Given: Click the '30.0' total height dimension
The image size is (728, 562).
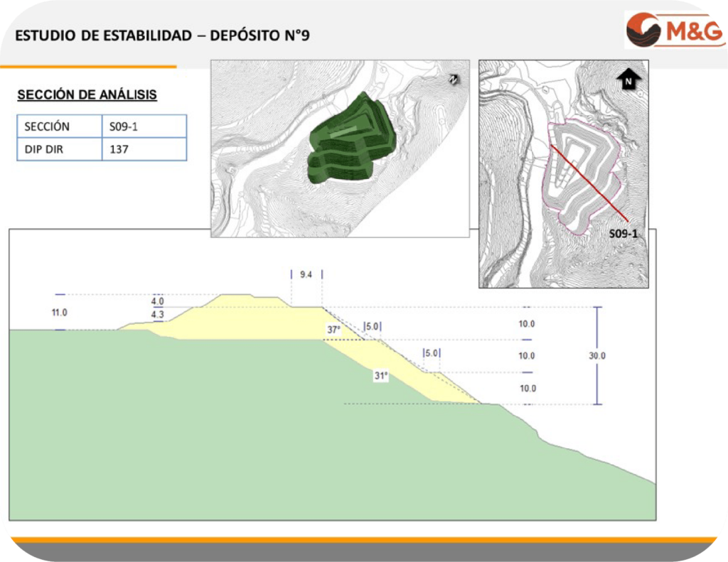Looking at the screenshot, I should (x=597, y=355).
